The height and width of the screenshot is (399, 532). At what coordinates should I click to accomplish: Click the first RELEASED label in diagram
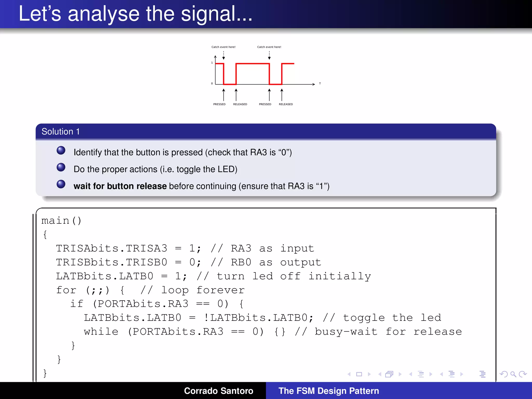coord(240,104)
